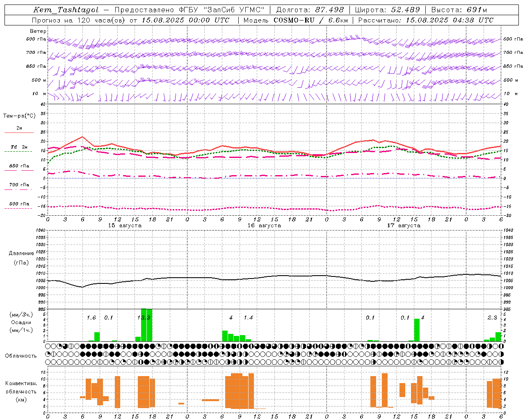Click the calculation time Рассчитано: 15.08.2025 04:38 UTC

coord(426,20)
